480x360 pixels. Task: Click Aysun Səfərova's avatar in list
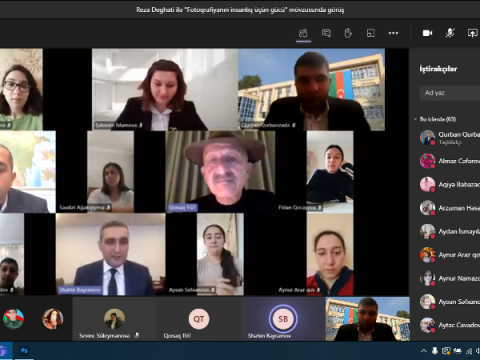427,302
